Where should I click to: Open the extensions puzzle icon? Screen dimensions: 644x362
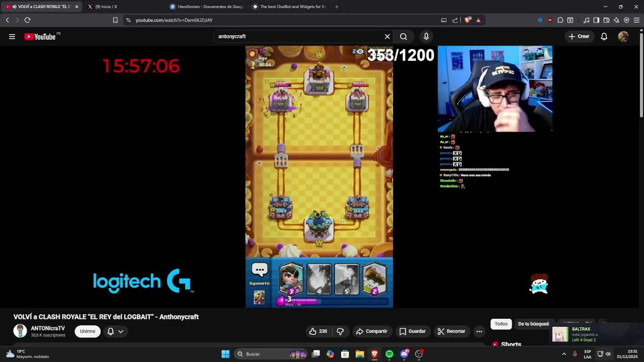tap(560, 20)
